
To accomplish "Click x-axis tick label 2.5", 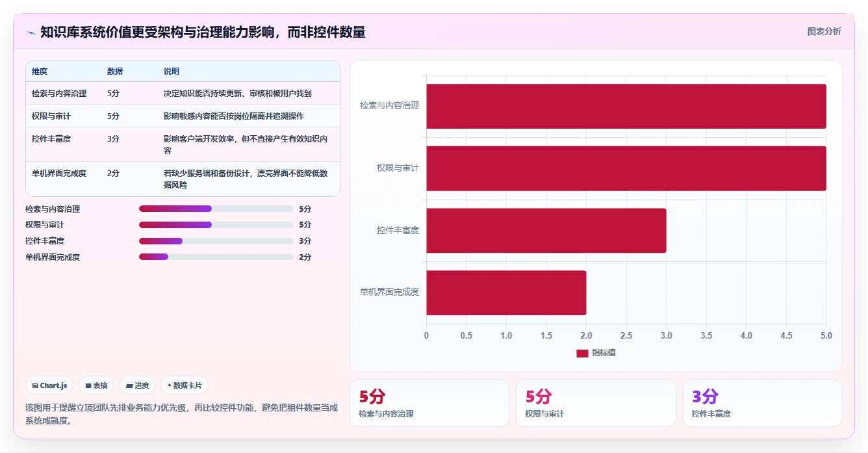I will [x=626, y=336].
